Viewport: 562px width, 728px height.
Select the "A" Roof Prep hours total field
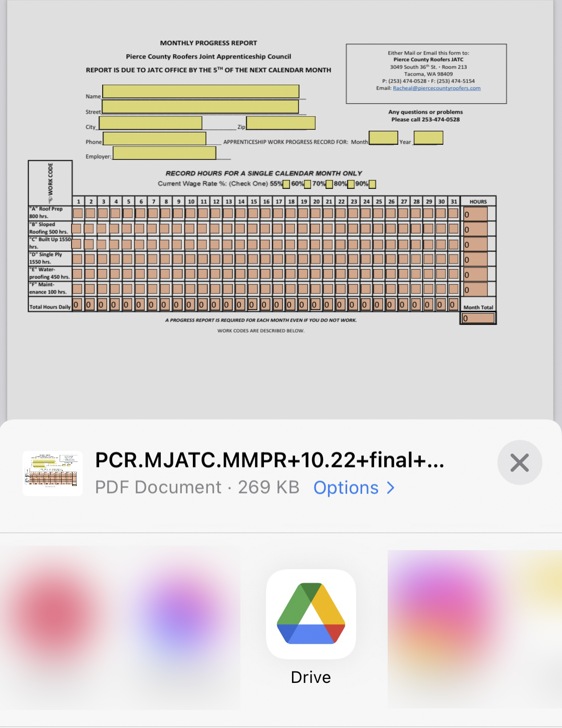pyautogui.click(x=475, y=214)
